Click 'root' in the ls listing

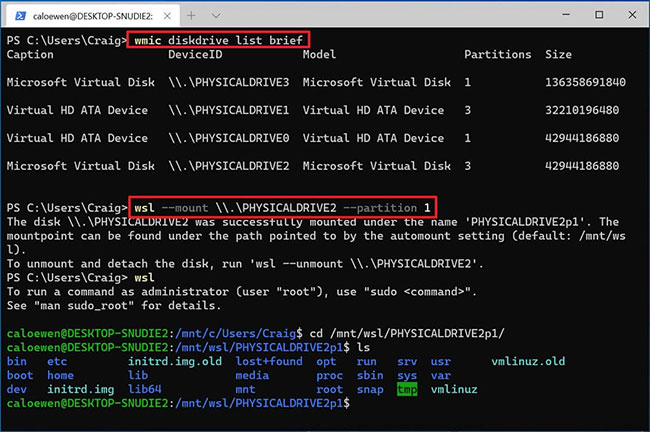[330, 389]
